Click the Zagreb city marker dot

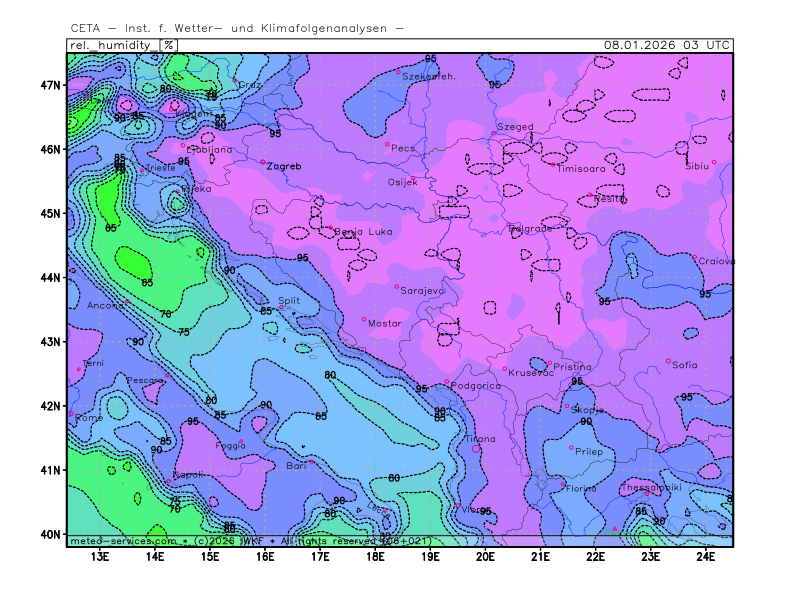pyautogui.click(x=263, y=162)
